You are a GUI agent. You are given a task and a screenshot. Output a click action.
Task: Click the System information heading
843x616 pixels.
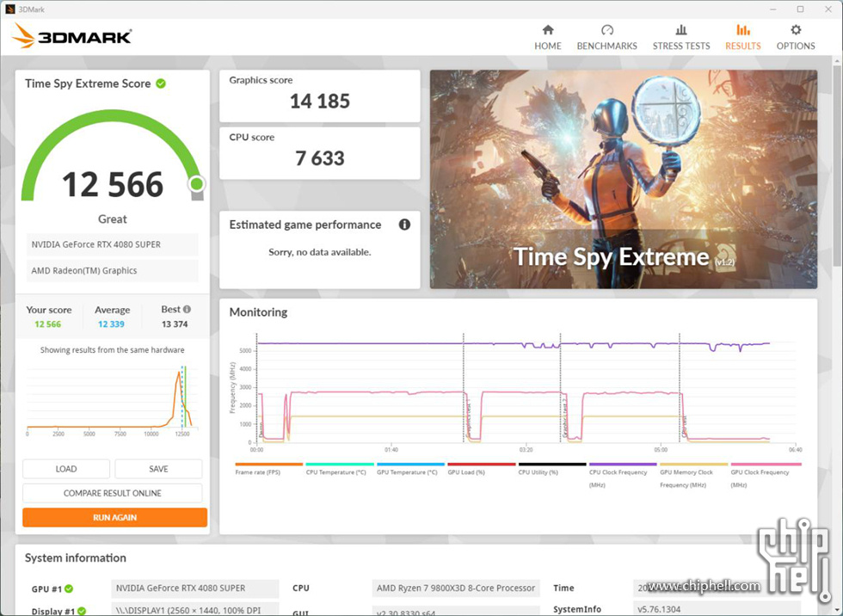pyautogui.click(x=76, y=558)
